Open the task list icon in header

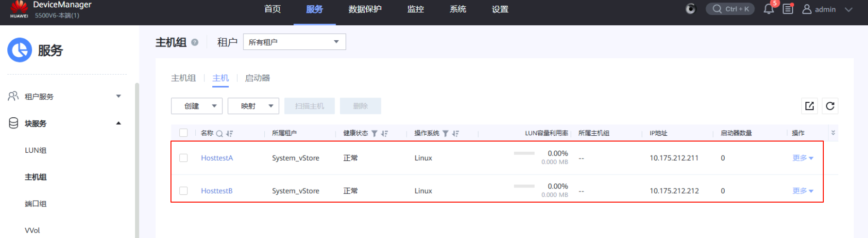788,9
